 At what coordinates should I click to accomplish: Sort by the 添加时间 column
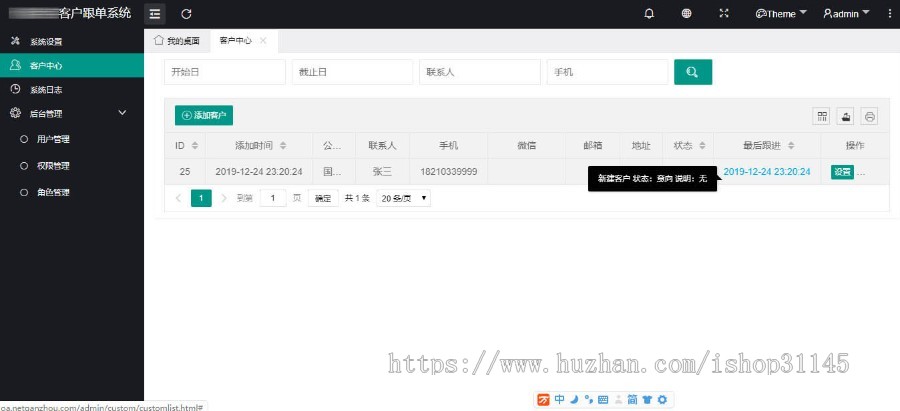click(282, 146)
